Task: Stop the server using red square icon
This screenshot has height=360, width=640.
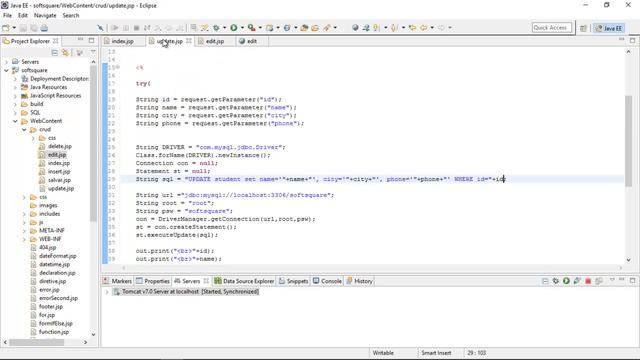Action: [x=588, y=281]
